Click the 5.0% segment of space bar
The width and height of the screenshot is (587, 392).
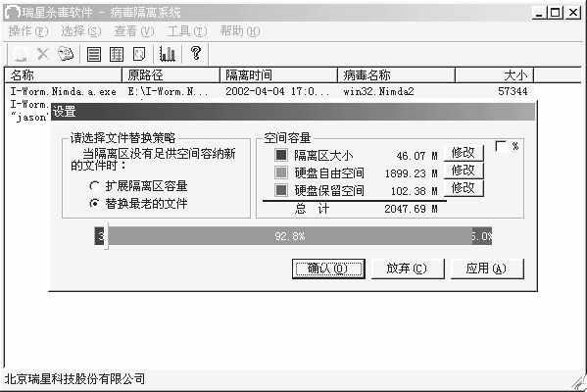coord(482,236)
